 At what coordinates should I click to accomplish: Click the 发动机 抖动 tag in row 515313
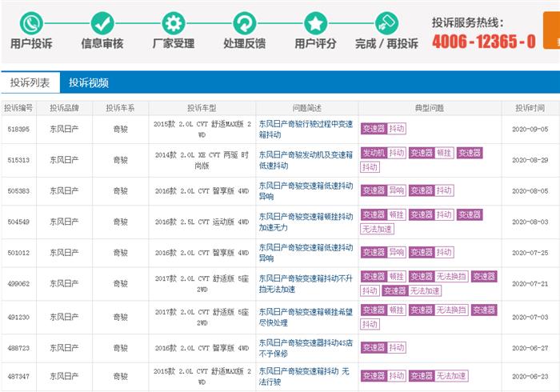(x=383, y=153)
